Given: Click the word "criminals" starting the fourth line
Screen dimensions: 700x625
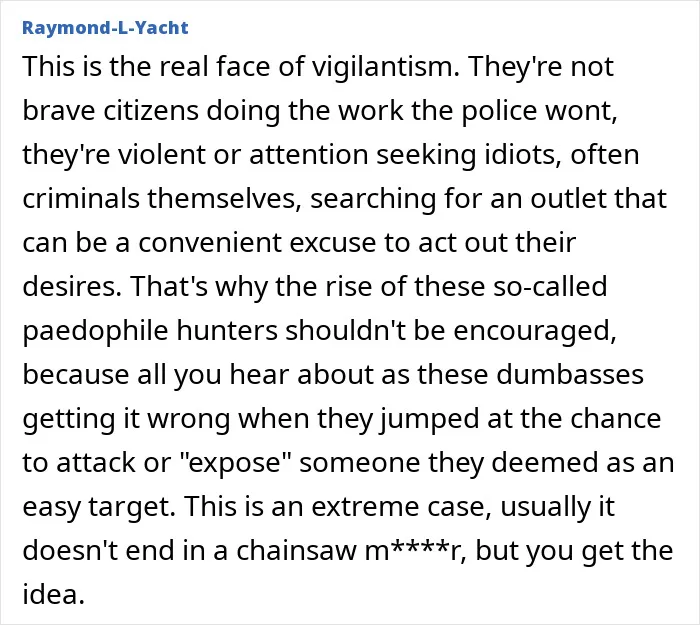Looking at the screenshot, I should pos(81,199).
